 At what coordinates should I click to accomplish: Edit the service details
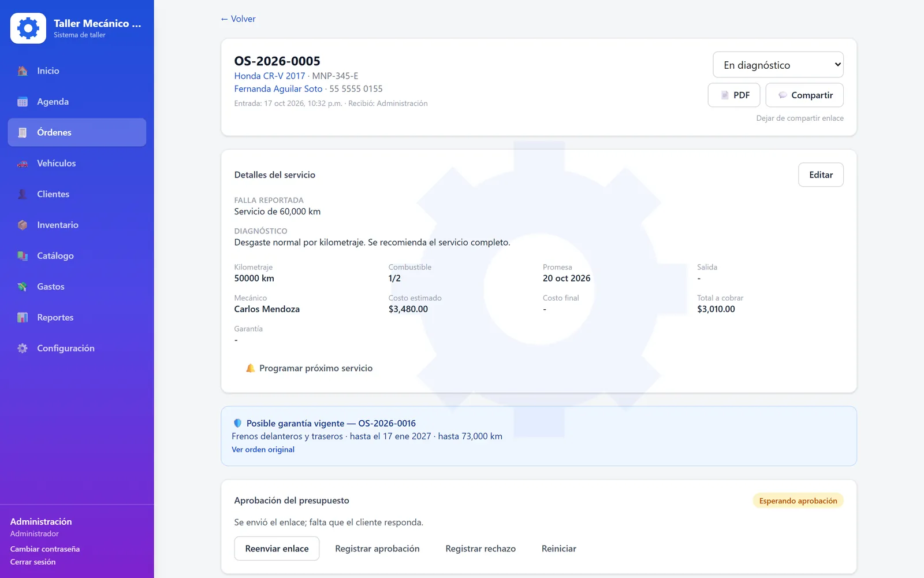(x=821, y=175)
